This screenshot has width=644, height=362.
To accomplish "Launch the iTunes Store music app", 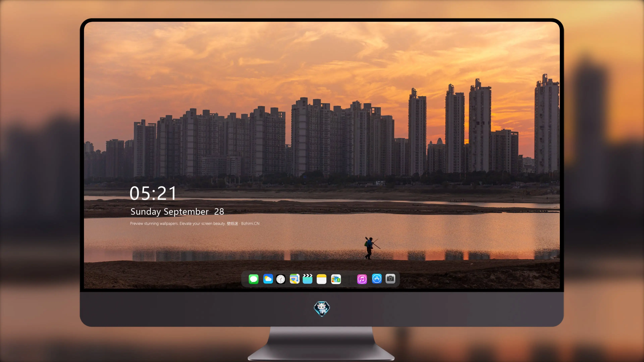I will tap(362, 279).
